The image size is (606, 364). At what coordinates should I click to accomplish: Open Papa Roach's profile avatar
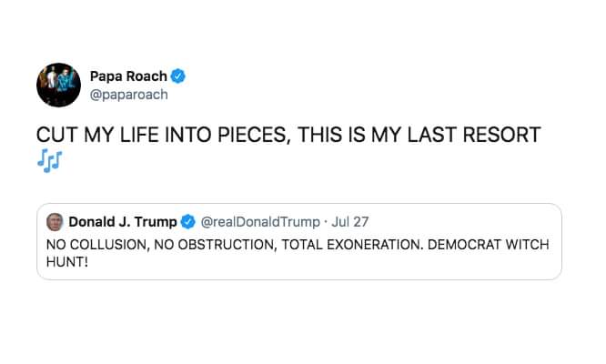click(x=58, y=86)
